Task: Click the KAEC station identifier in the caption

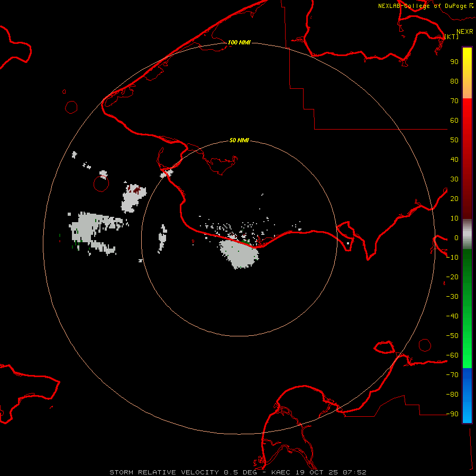Action: pyautogui.click(x=282, y=472)
